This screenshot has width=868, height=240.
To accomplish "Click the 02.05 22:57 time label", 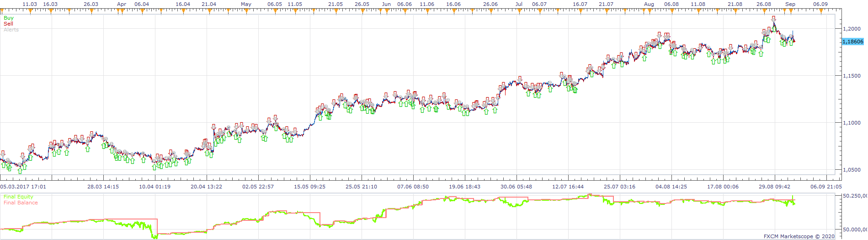I will [258, 187].
